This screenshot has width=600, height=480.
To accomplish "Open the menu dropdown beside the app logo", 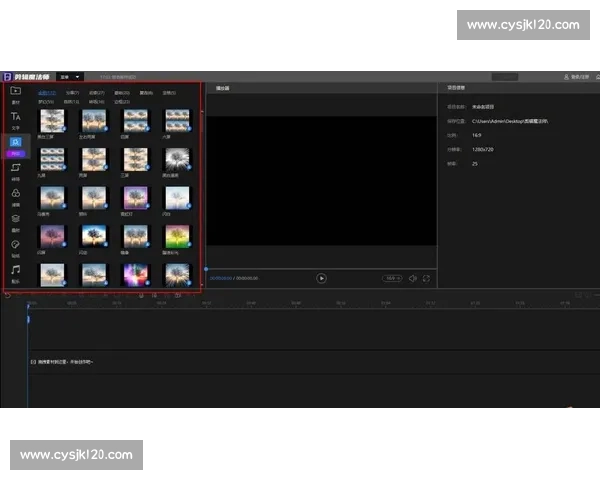I will (70, 76).
